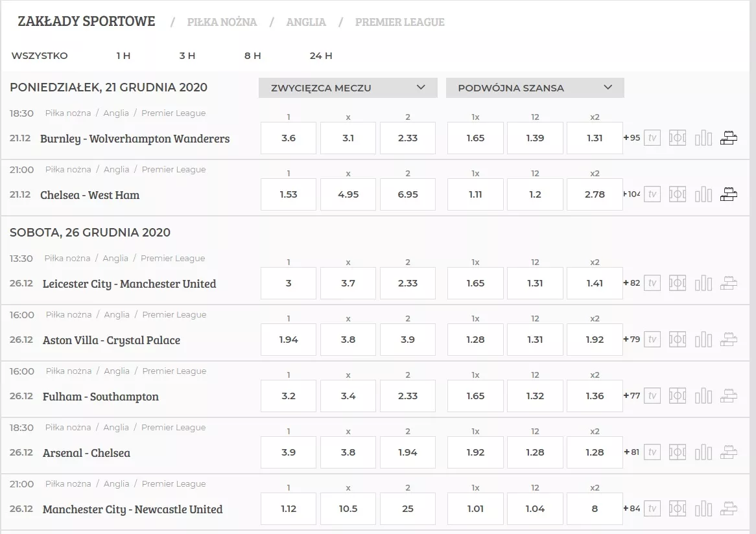Select draw odds 10.5 for Manchester City match
756x534 pixels.
[348, 509]
